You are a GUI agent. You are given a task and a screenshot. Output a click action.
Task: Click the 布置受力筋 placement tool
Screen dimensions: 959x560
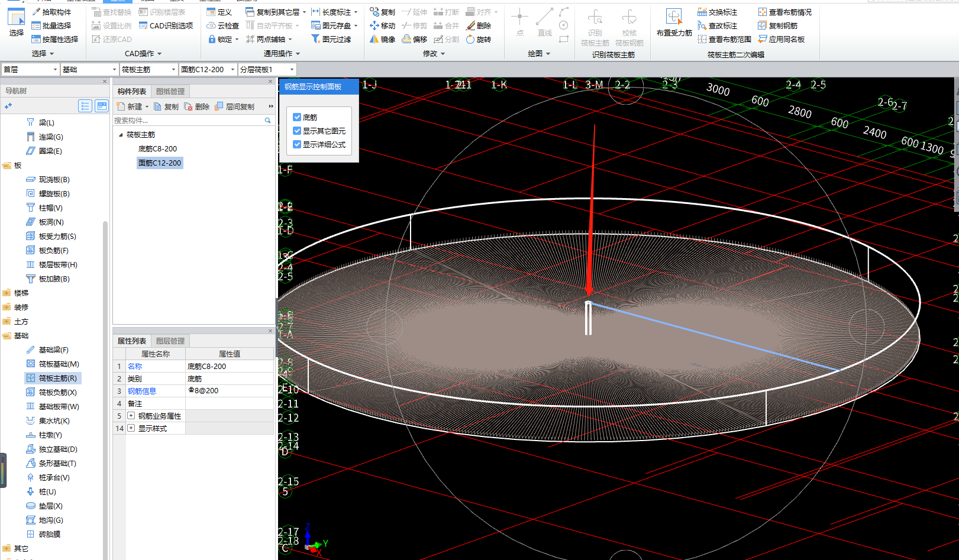[674, 24]
